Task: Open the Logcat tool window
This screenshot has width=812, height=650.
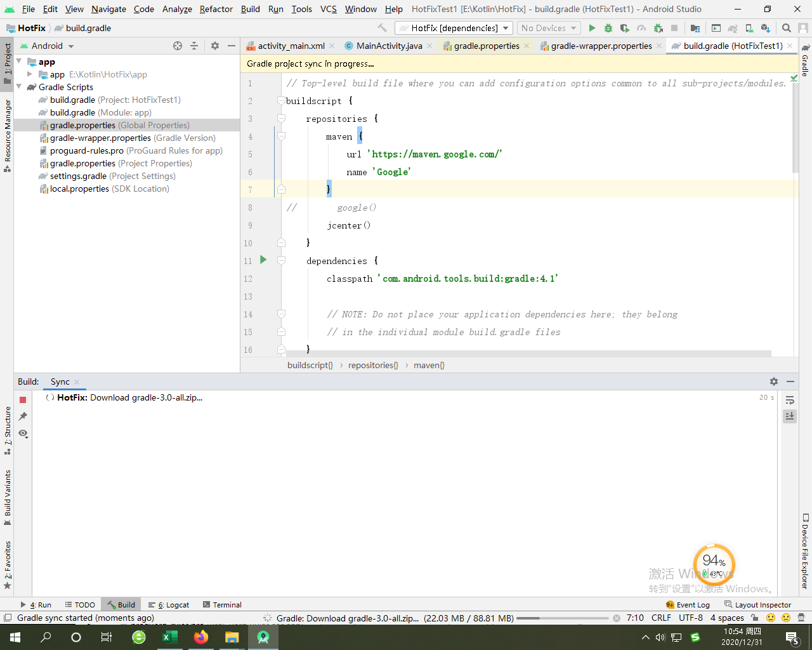Action: 169,605
